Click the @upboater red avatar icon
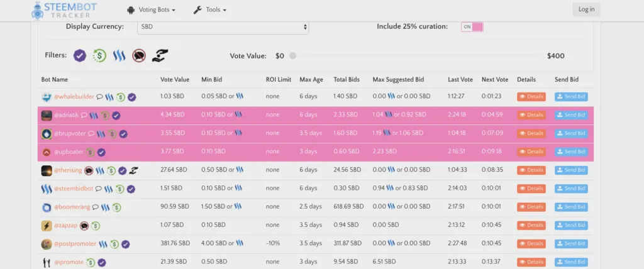The width and height of the screenshot is (644, 269). click(47, 152)
